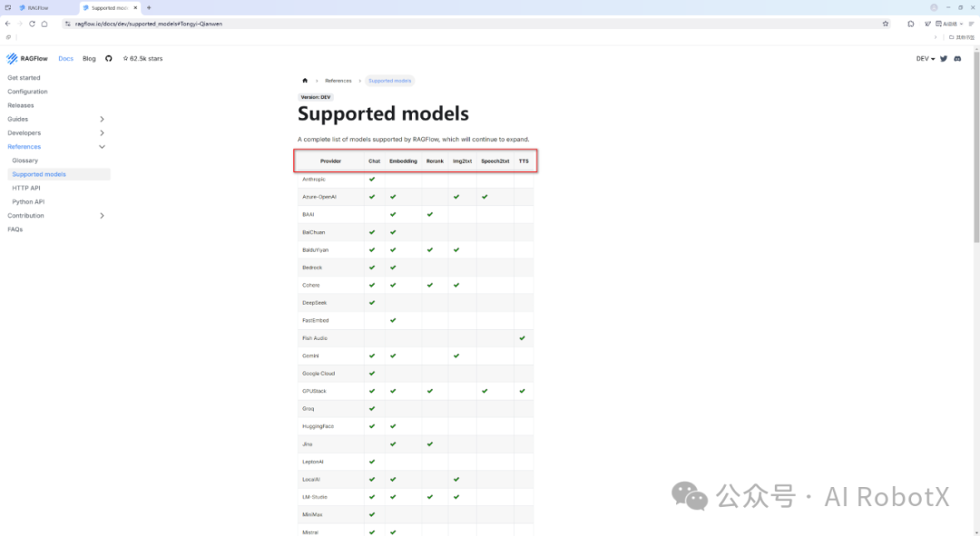Open the Twitter icon link in navbar
Screen dimensions: 980x536
[944, 59]
